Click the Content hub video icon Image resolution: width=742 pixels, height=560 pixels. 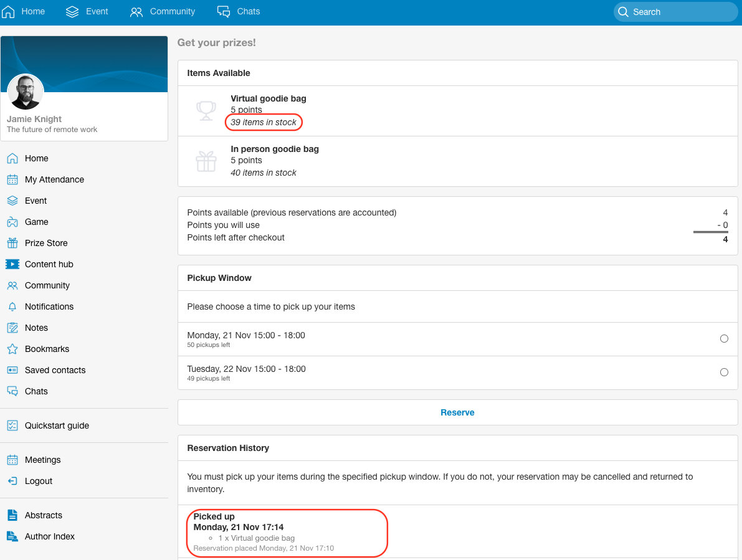12,264
